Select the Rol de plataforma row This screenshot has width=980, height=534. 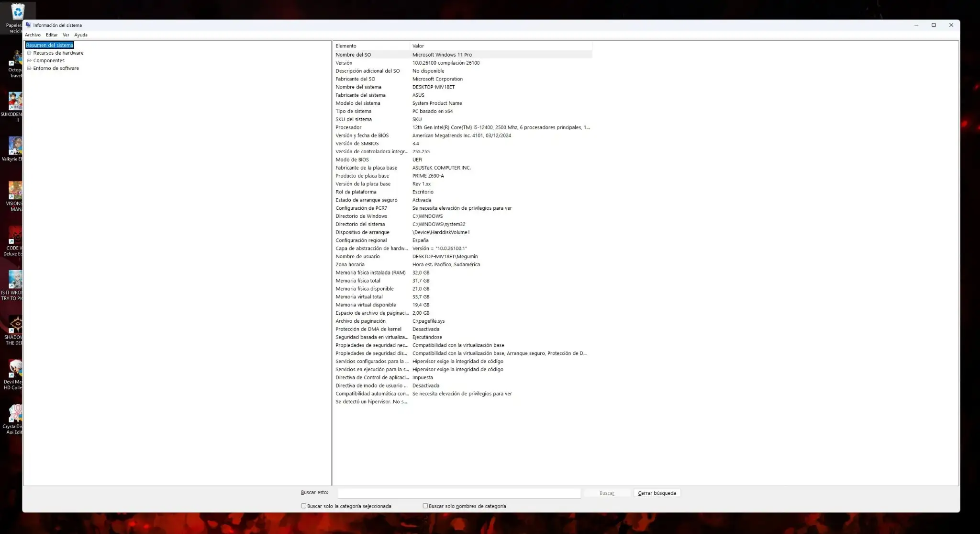click(x=463, y=192)
